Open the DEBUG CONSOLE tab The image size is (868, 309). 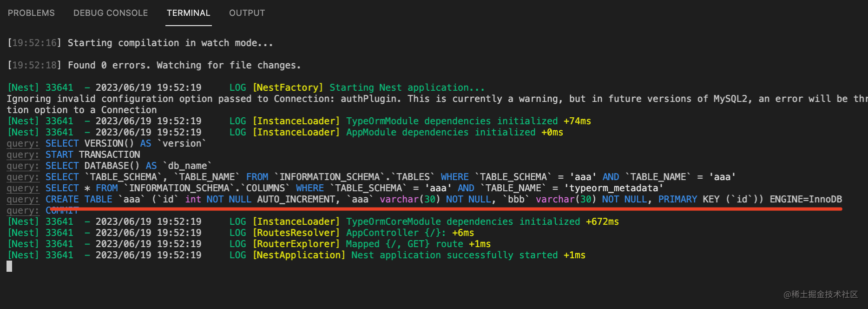(111, 13)
